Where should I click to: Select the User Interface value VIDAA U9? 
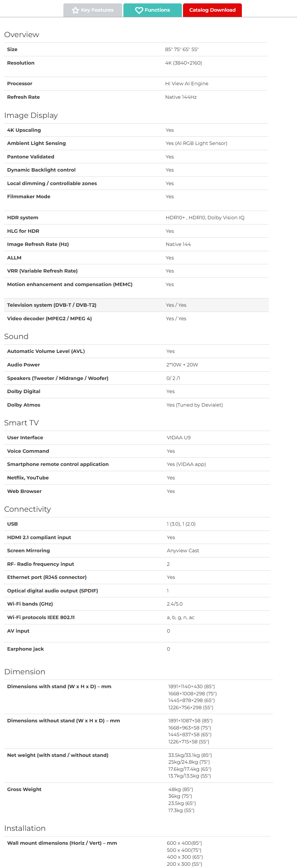point(178,437)
